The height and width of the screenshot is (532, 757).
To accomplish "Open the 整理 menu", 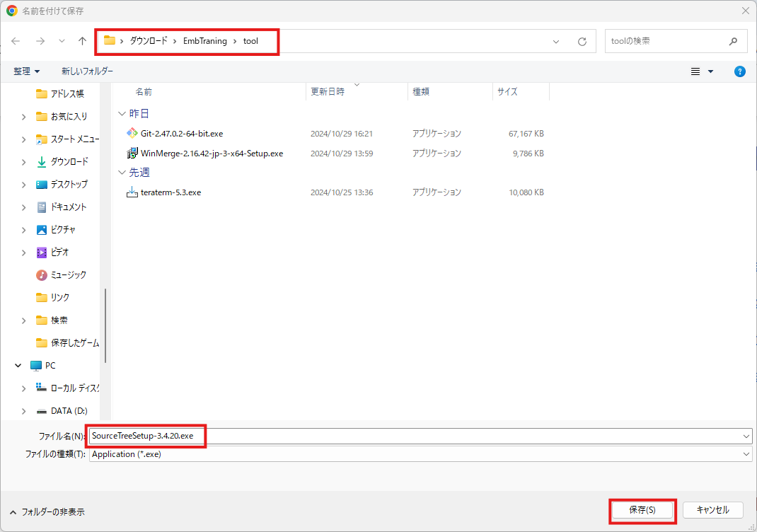I will 27,71.
